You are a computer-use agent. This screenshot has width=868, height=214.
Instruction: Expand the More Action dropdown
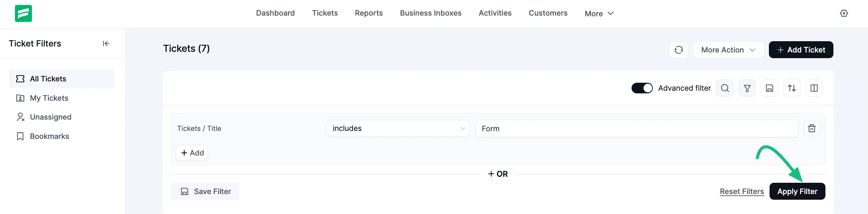728,50
